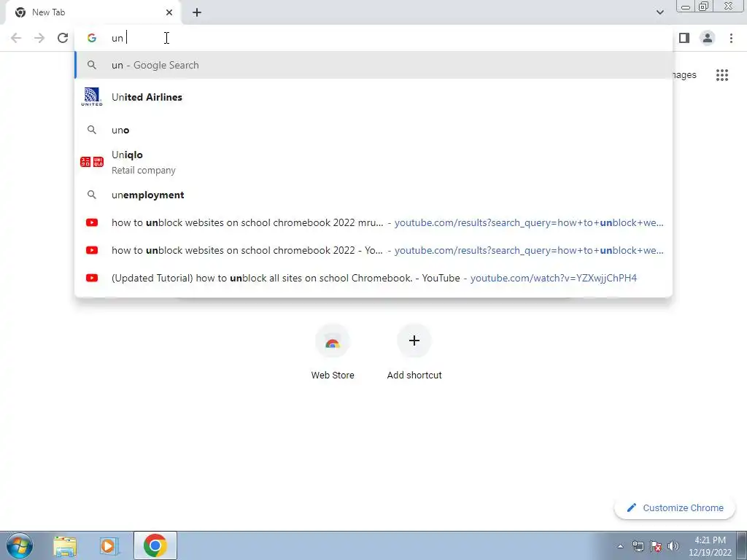
Task: Launch Windows Media Player from taskbar
Action: (x=109, y=546)
